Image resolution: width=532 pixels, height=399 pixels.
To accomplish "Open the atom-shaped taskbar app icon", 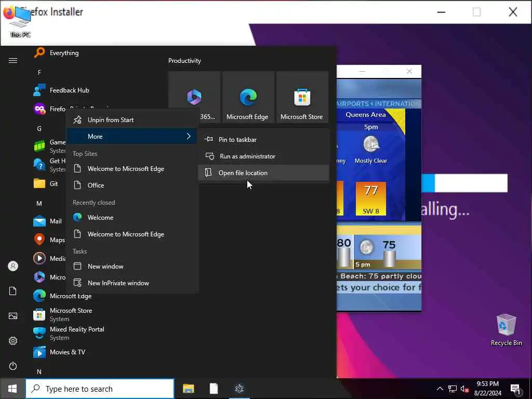I will [239, 389].
